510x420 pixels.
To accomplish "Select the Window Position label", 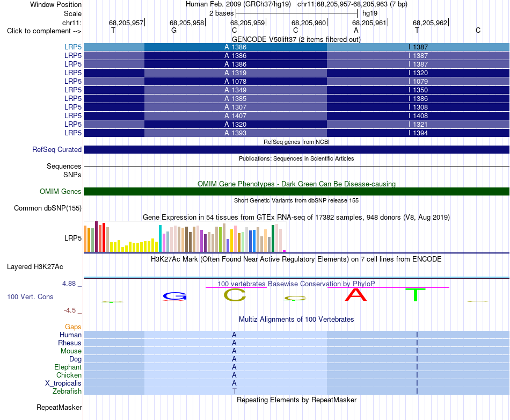I will (x=56, y=4).
